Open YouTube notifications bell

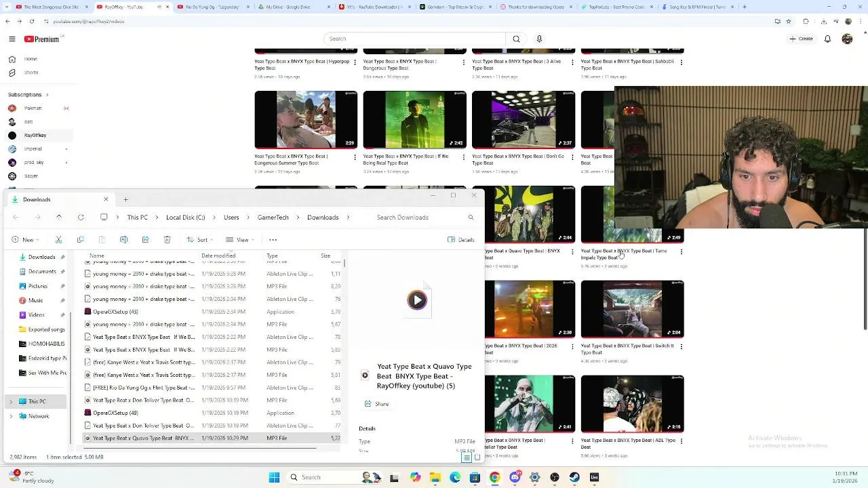coord(827,39)
